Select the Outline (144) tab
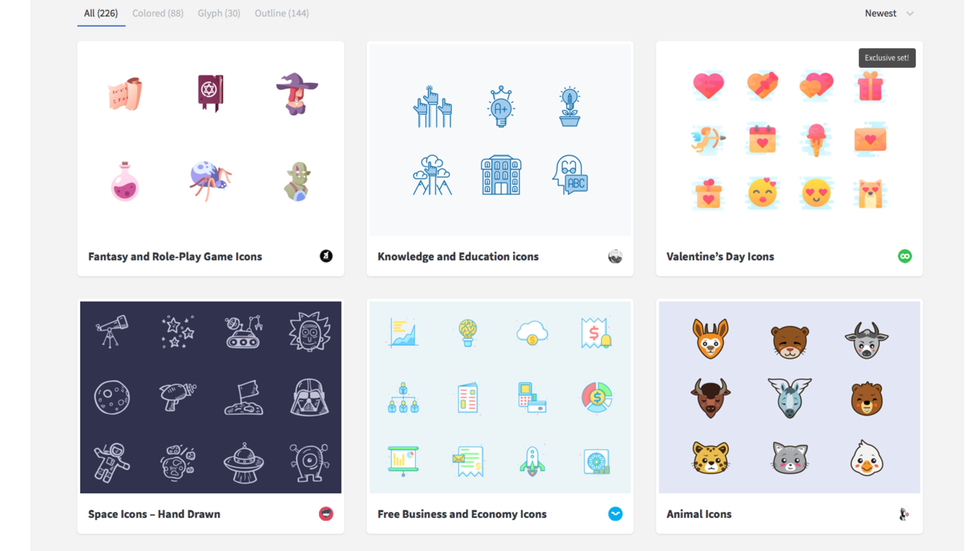 click(x=281, y=13)
